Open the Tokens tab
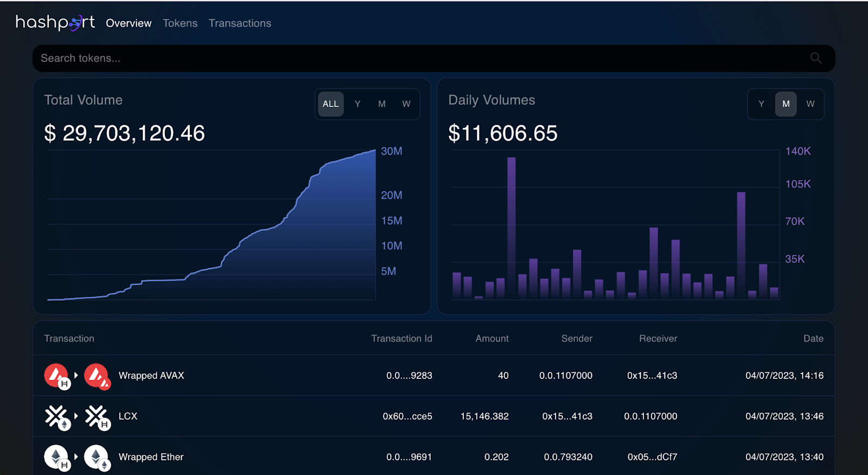The height and width of the screenshot is (475, 868). 180,23
